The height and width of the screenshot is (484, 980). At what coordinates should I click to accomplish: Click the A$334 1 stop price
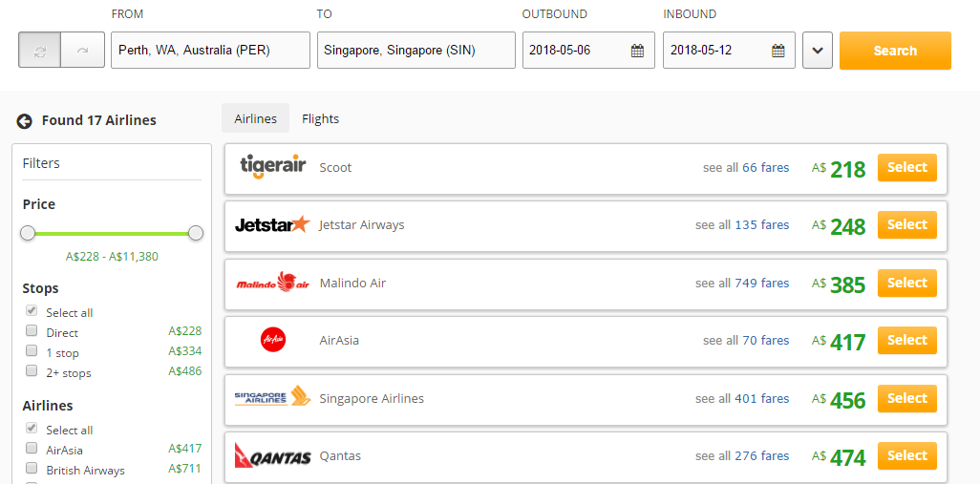(185, 351)
